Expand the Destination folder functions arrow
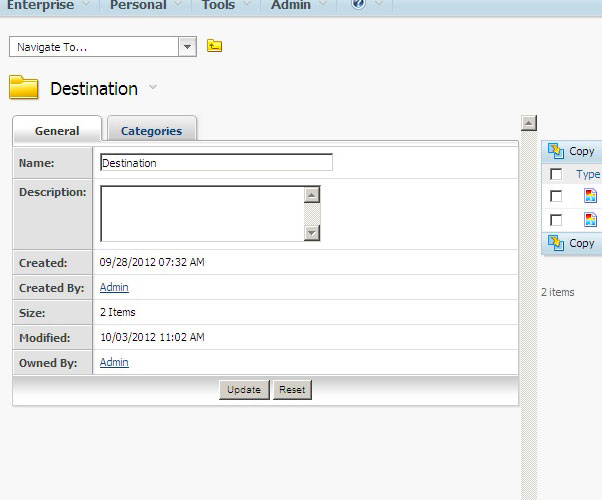The image size is (602, 500). pyautogui.click(x=153, y=88)
